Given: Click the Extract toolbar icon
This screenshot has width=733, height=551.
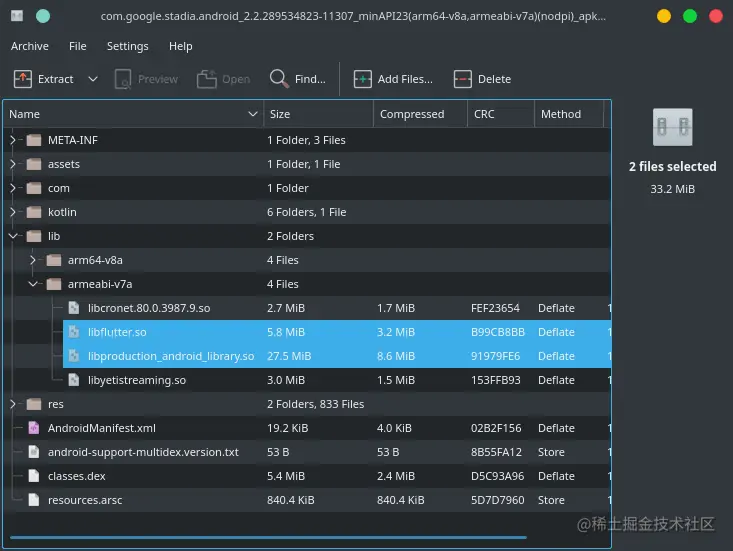Looking at the screenshot, I should pyautogui.click(x=22, y=79).
